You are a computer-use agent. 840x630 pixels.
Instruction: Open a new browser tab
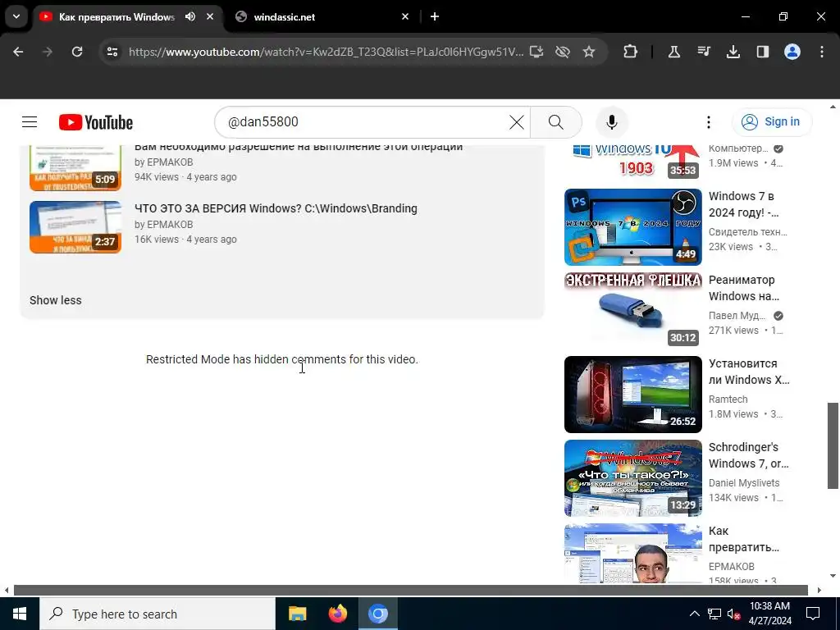tap(435, 16)
